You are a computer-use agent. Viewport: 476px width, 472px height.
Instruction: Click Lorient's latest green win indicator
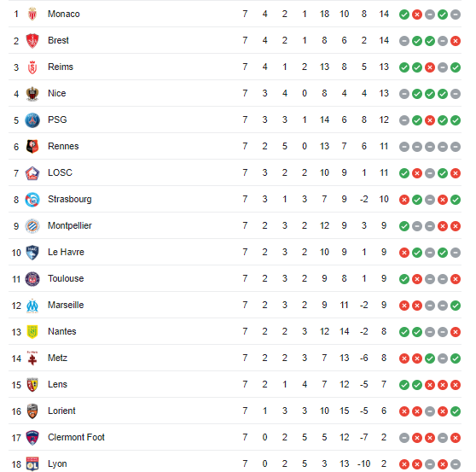pos(456,411)
